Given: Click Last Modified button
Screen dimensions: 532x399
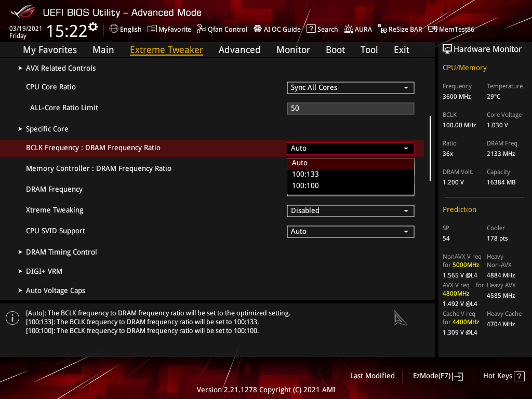Looking at the screenshot, I should tap(372, 376).
